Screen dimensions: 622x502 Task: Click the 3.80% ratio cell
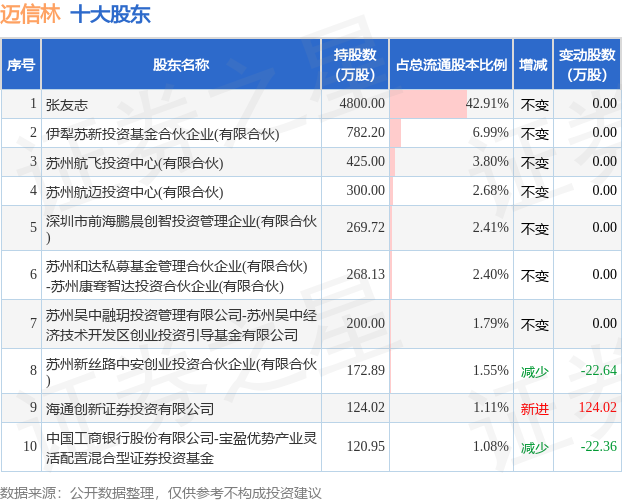click(451, 162)
